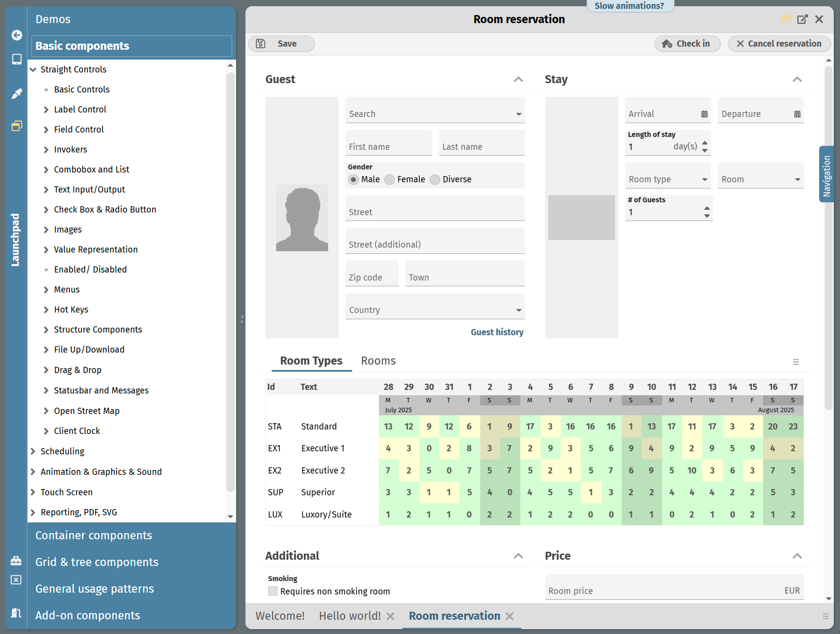Click the toolbox icon in left sidebar
The width and height of the screenshot is (840, 634).
[x=16, y=561]
